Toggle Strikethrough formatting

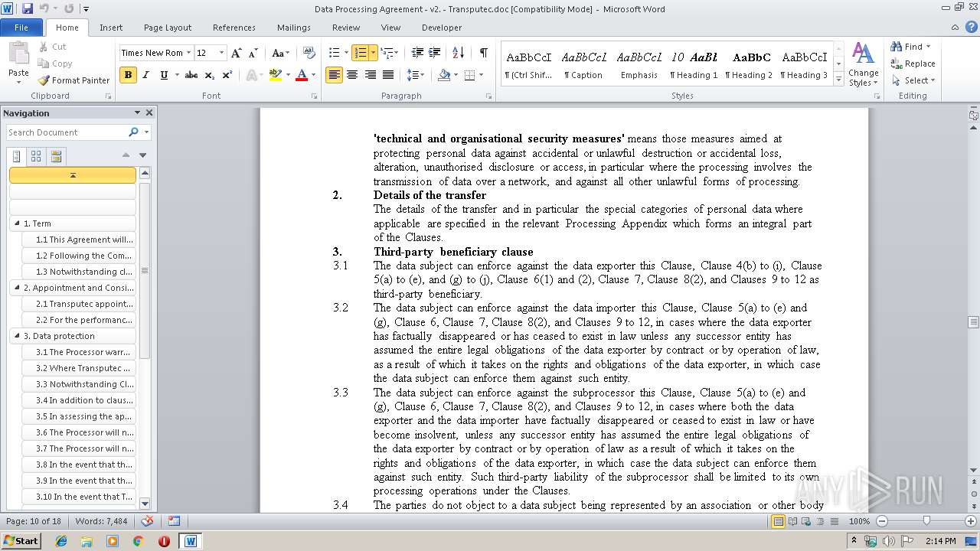[x=191, y=75]
